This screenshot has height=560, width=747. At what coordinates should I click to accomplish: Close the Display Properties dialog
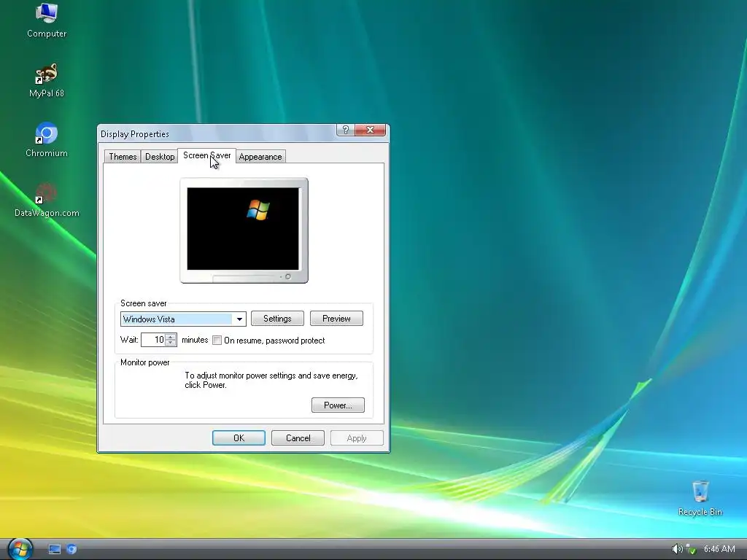coord(370,130)
